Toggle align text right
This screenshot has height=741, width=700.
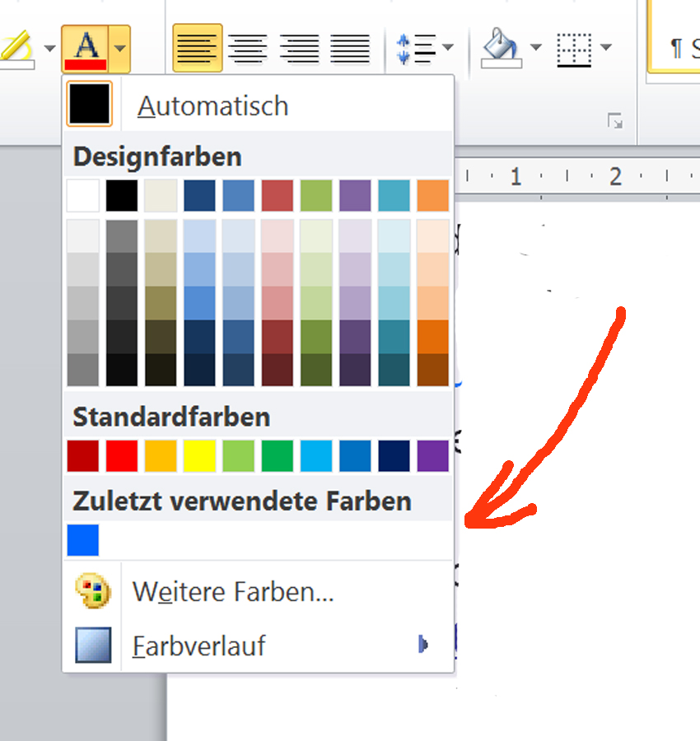pos(299,48)
